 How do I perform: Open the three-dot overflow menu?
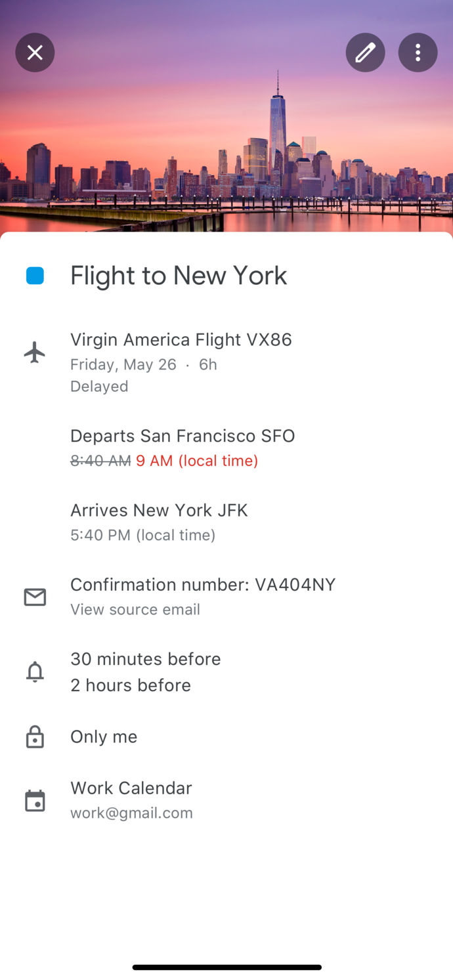(418, 53)
